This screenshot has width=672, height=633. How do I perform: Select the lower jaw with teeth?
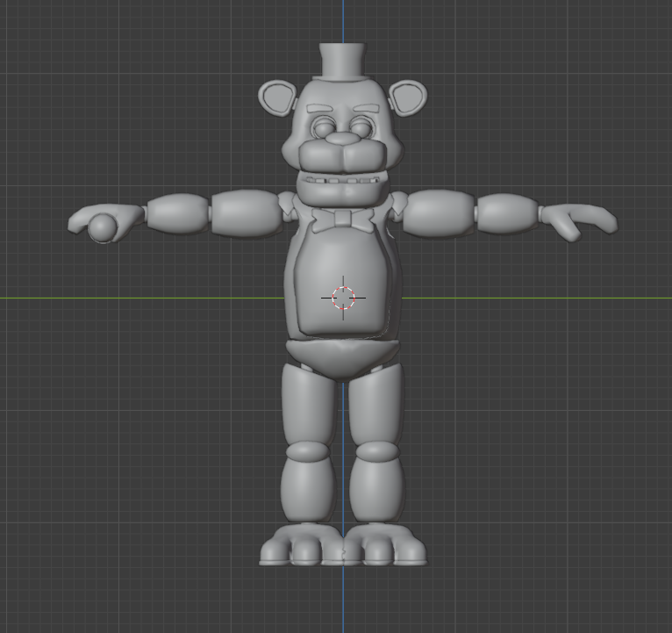tap(343, 189)
